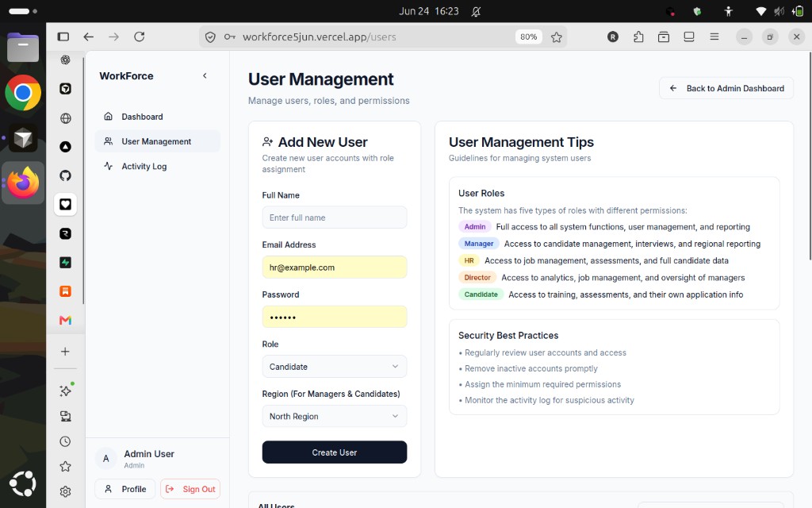Open the GitHub sidebar shortcut
The height and width of the screenshot is (508, 812).
65,175
